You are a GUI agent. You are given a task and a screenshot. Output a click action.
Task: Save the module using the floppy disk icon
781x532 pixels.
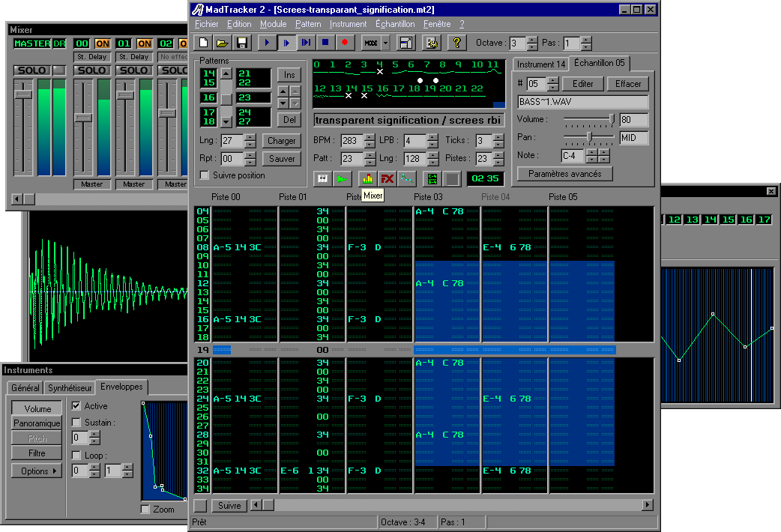(x=242, y=43)
